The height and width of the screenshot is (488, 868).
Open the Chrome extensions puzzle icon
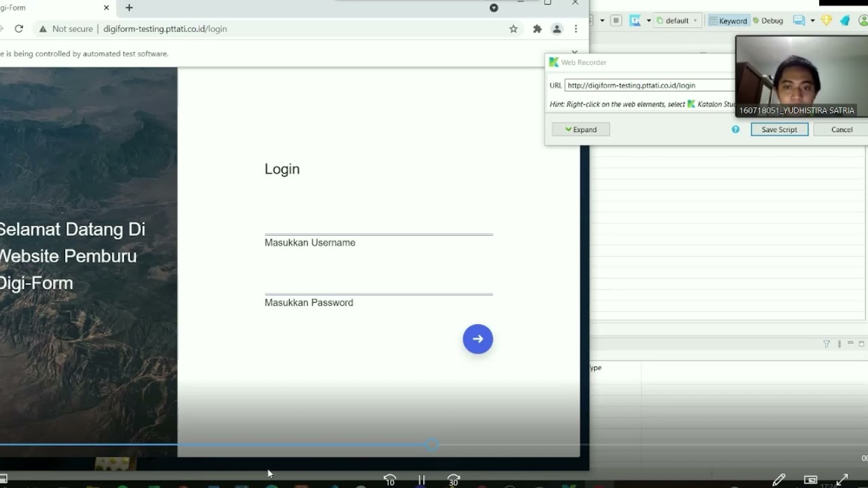(x=538, y=28)
